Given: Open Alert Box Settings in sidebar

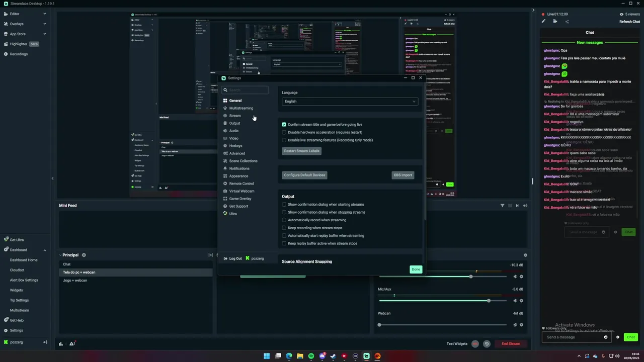Looking at the screenshot, I should pos(24,280).
